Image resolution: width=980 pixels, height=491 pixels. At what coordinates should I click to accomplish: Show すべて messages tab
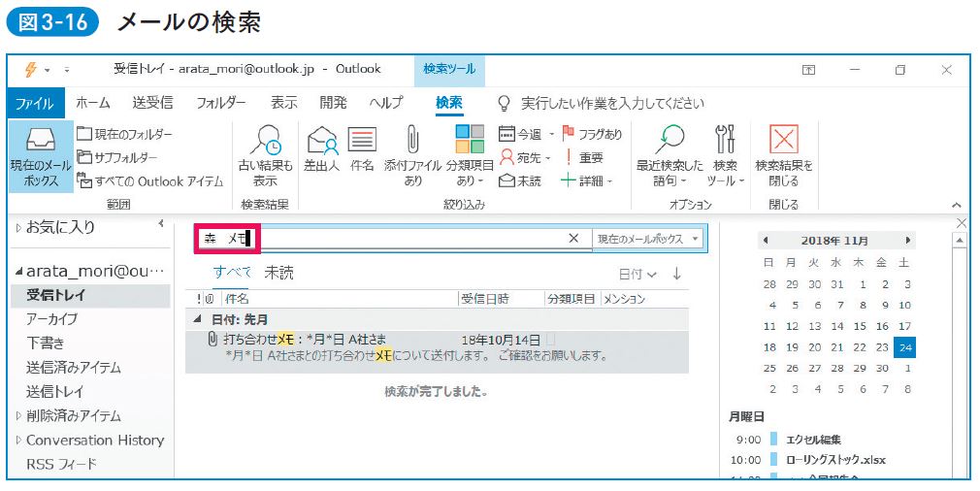click(232, 273)
